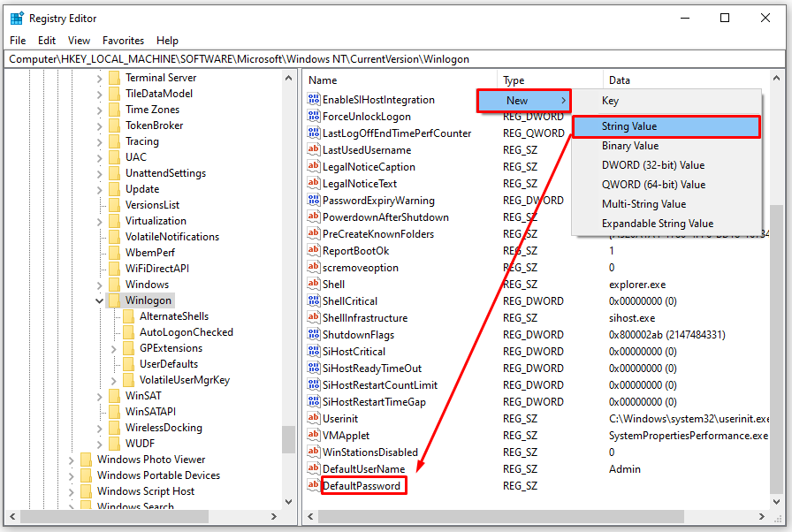Viewport: 792px width, 532px height.
Task: Expand the Time Zones key
Action: point(100,110)
